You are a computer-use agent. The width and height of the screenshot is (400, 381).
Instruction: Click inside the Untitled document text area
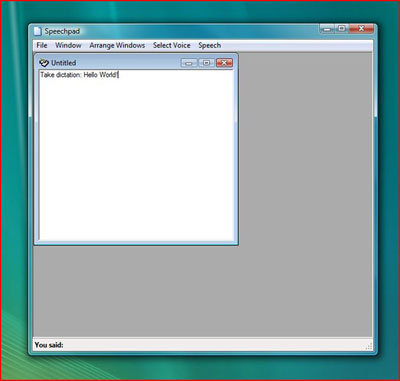tap(136, 155)
